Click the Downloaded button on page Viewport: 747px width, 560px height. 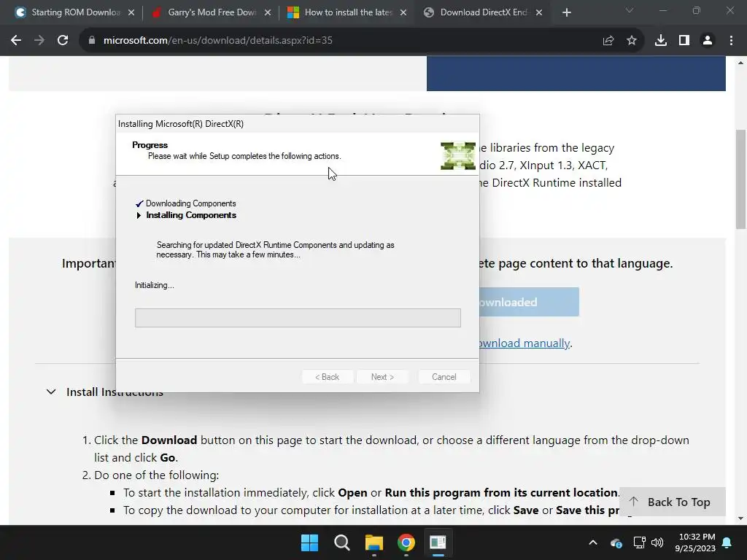tap(530, 302)
